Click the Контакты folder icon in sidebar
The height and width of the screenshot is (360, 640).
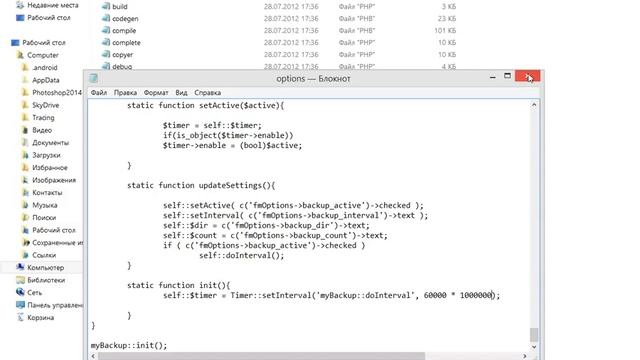(x=25, y=193)
